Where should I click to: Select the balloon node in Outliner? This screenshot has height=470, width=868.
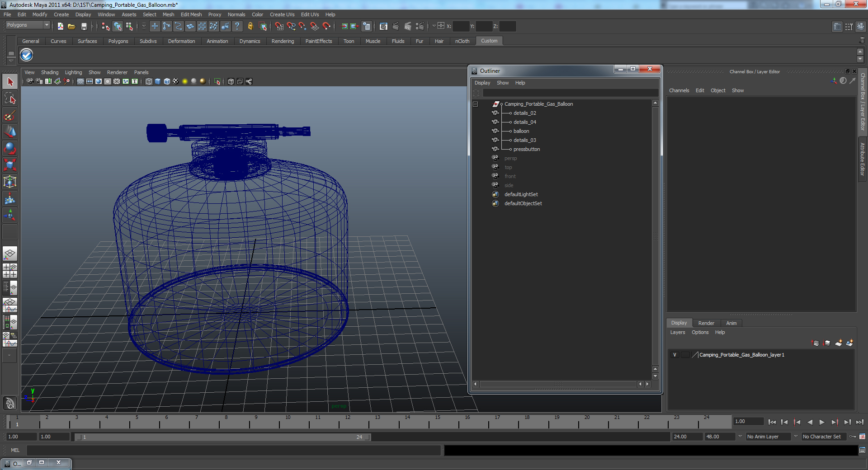coord(521,131)
